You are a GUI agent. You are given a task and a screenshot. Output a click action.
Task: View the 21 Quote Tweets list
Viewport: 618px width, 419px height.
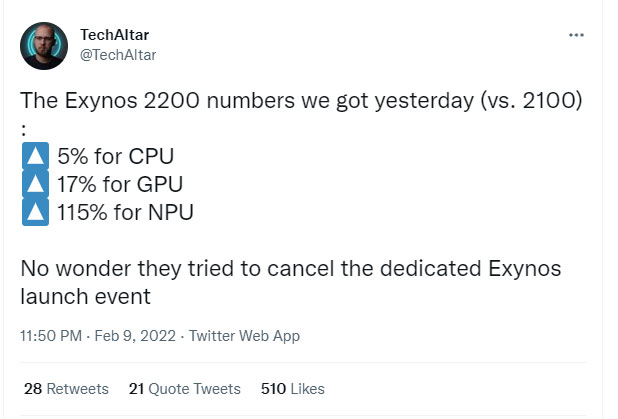(185, 389)
